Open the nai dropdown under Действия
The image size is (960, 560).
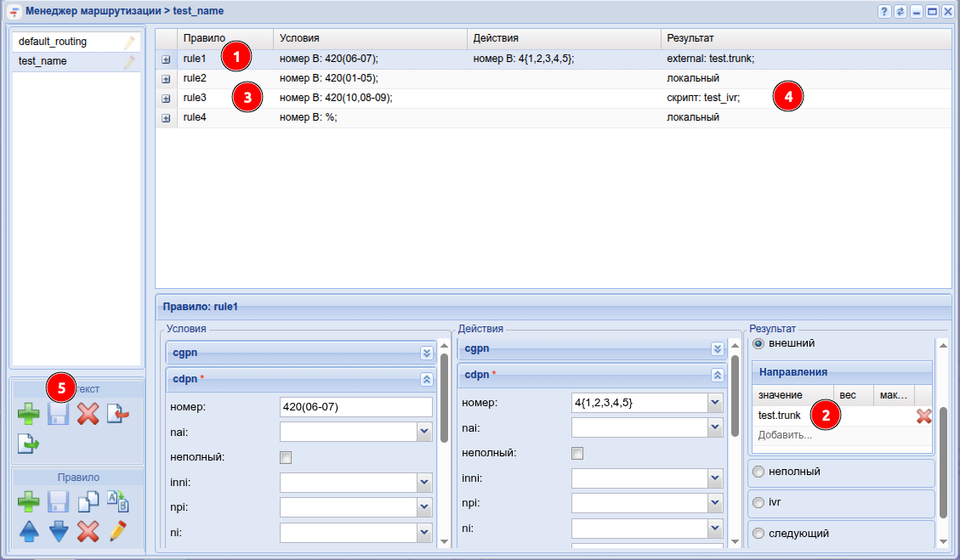tap(717, 427)
